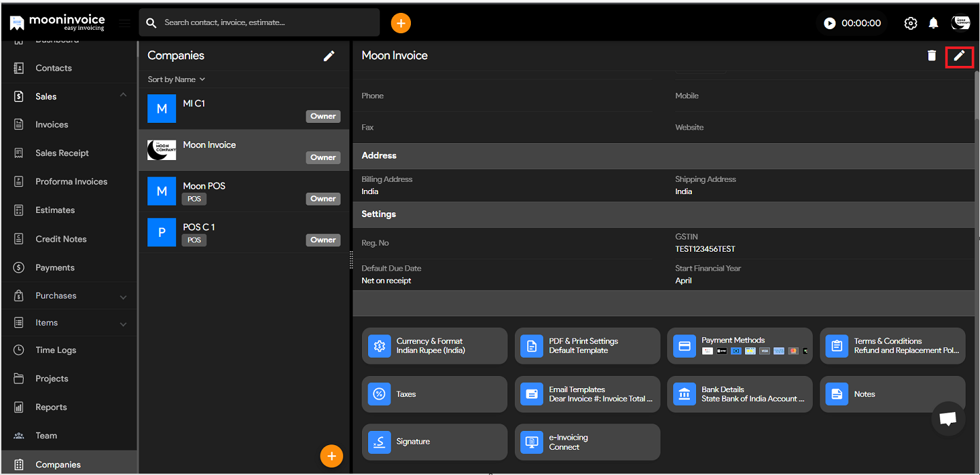Open e-Invoicing Connect card
This screenshot has width=980, height=475.
click(x=587, y=442)
